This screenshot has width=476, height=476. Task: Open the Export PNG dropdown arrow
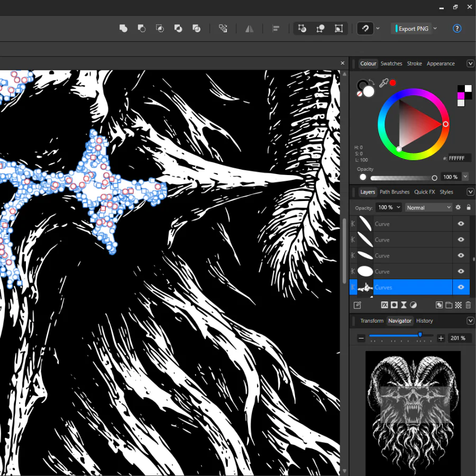pos(435,29)
